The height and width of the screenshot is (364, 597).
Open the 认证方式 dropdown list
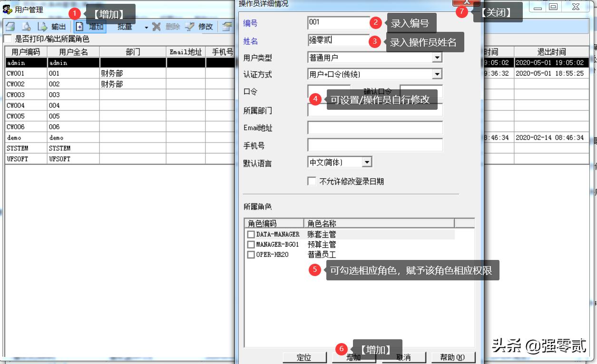click(x=438, y=74)
